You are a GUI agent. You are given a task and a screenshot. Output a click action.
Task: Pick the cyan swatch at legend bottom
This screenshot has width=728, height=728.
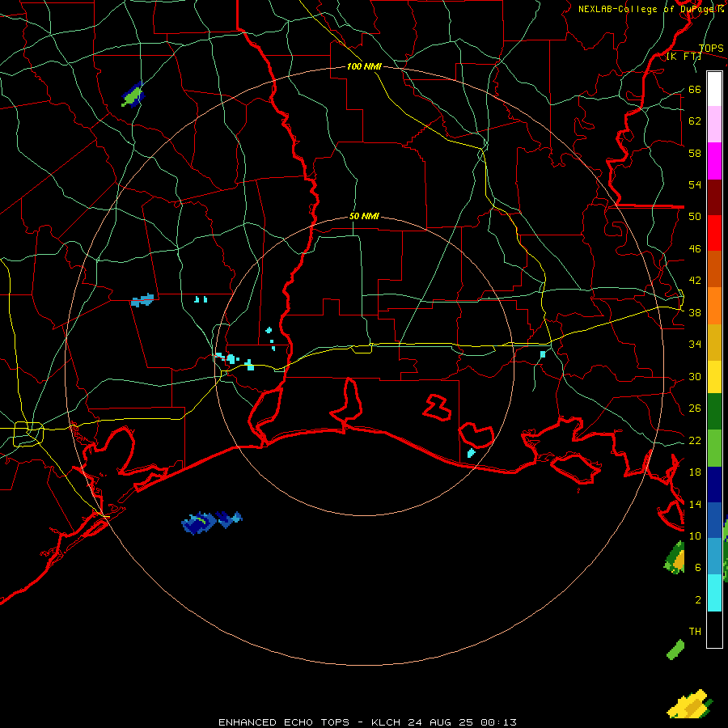coord(714,593)
